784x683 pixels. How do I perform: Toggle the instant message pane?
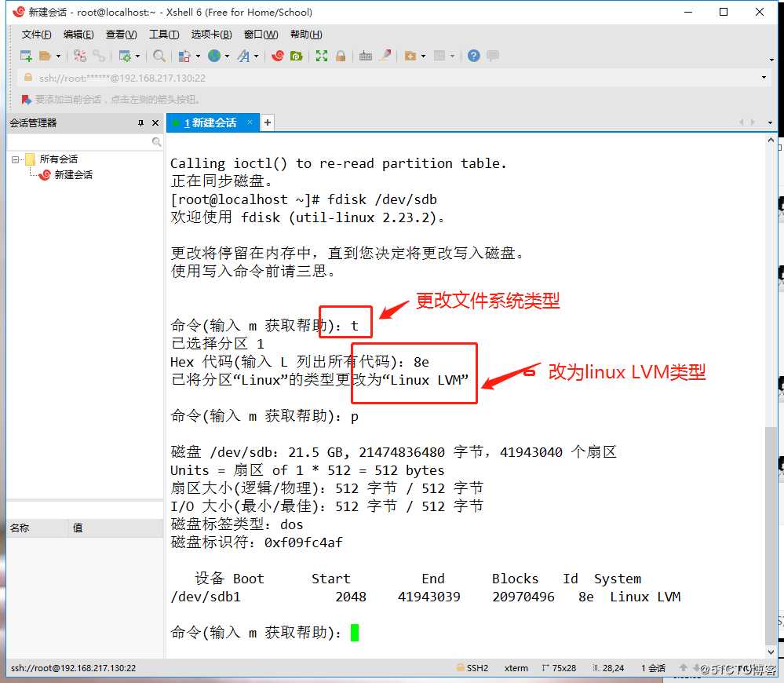[x=493, y=56]
